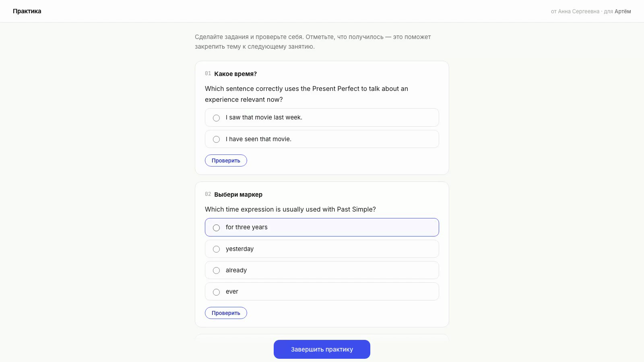644x362 pixels.
Task: Mark "ever" as the answer
Action: (322, 292)
